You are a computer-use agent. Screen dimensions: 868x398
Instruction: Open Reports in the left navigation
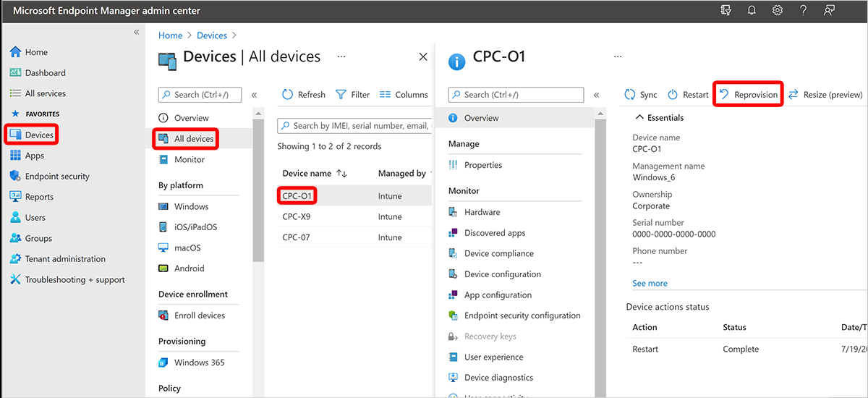(32, 197)
